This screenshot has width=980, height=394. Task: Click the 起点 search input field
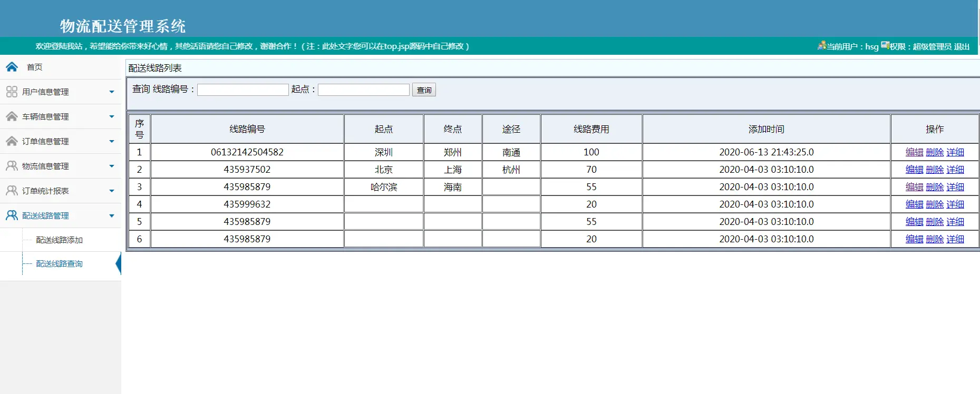(x=364, y=90)
